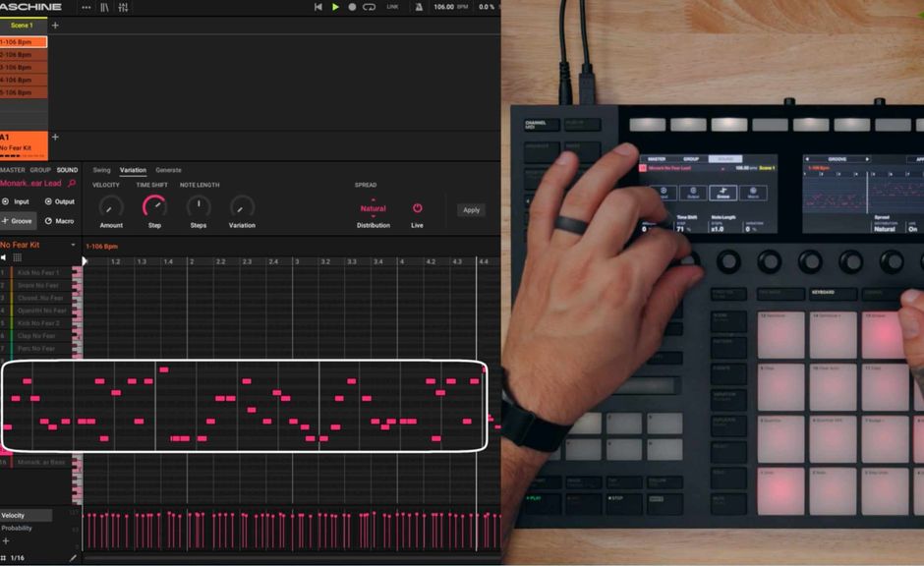Select the first pattern 1-106 Bpm
Viewport: 924px width, 566px height.
pos(24,42)
